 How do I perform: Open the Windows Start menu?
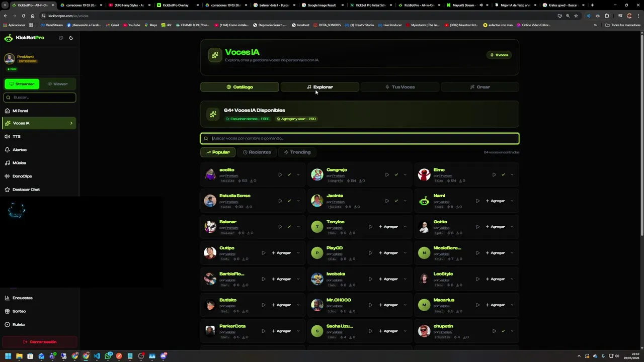pos(8,356)
